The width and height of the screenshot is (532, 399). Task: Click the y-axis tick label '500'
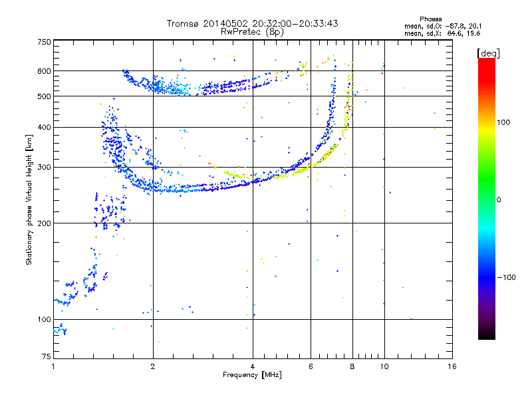(44, 96)
